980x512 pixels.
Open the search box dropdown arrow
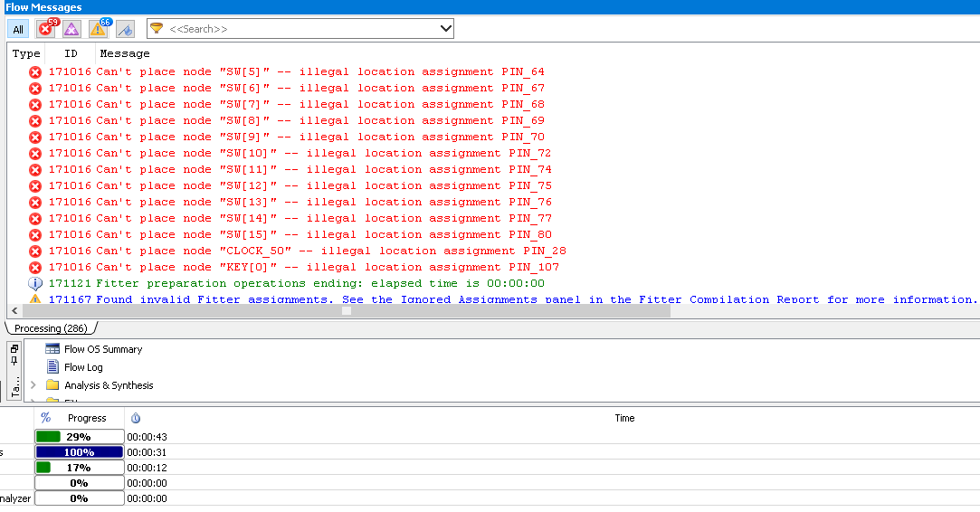point(445,29)
